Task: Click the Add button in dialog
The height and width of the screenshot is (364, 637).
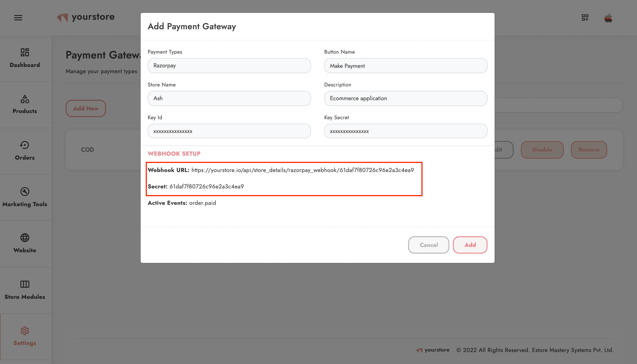Action: (x=470, y=245)
